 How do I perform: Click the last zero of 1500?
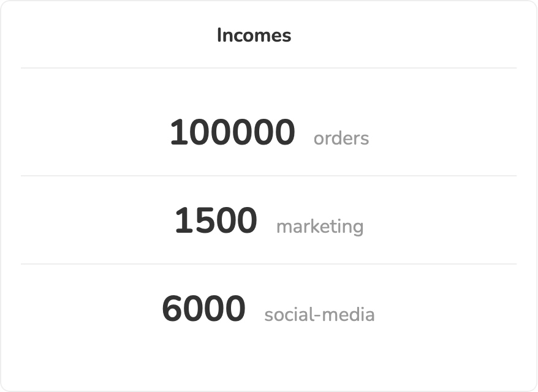[x=246, y=221]
